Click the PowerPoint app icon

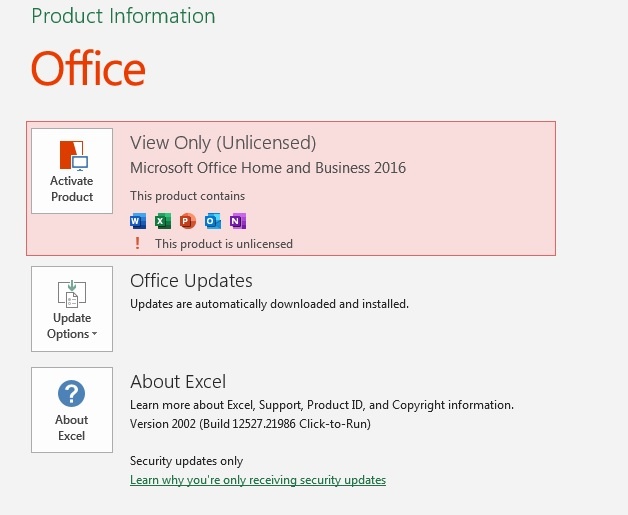(188, 221)
